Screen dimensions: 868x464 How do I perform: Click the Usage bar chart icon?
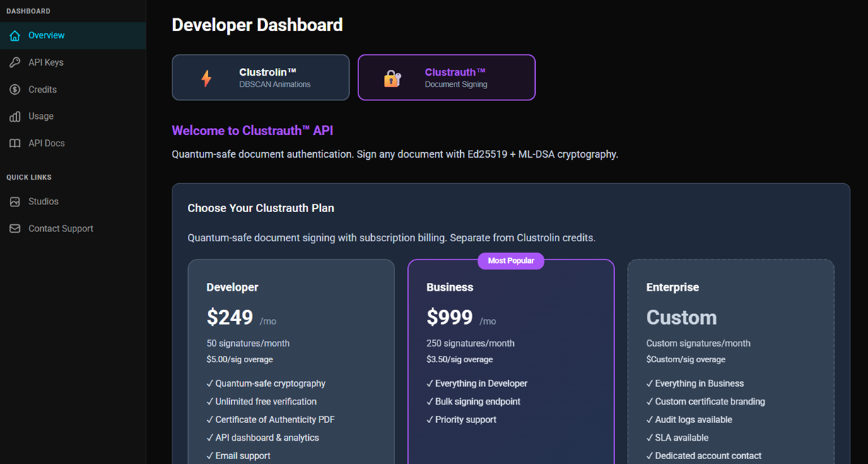[15, 116]
